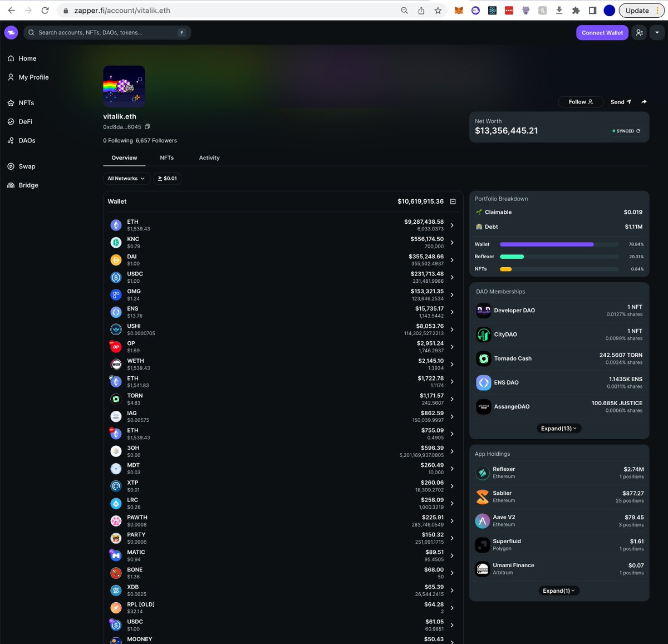The height and width of the screenshot is (644, 668).
Task: Click the CityDAO logo icon
Action: point(484,335)
